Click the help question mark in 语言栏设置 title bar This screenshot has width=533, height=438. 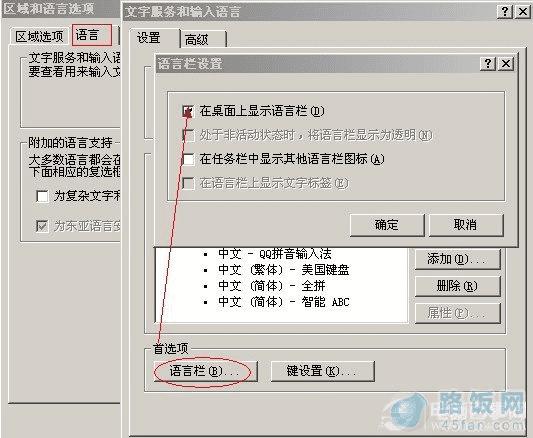488,64
